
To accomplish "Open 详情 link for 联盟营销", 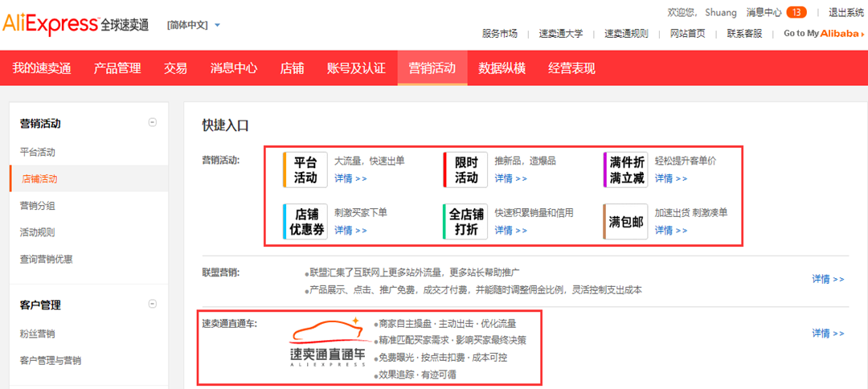I will (x=828, y=280).
